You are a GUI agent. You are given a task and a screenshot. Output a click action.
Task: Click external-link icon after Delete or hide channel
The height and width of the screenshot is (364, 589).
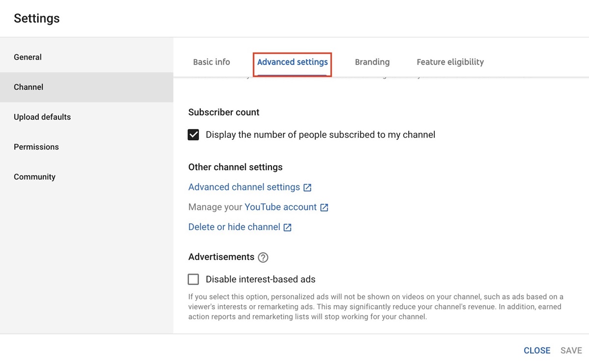(288, 228)
